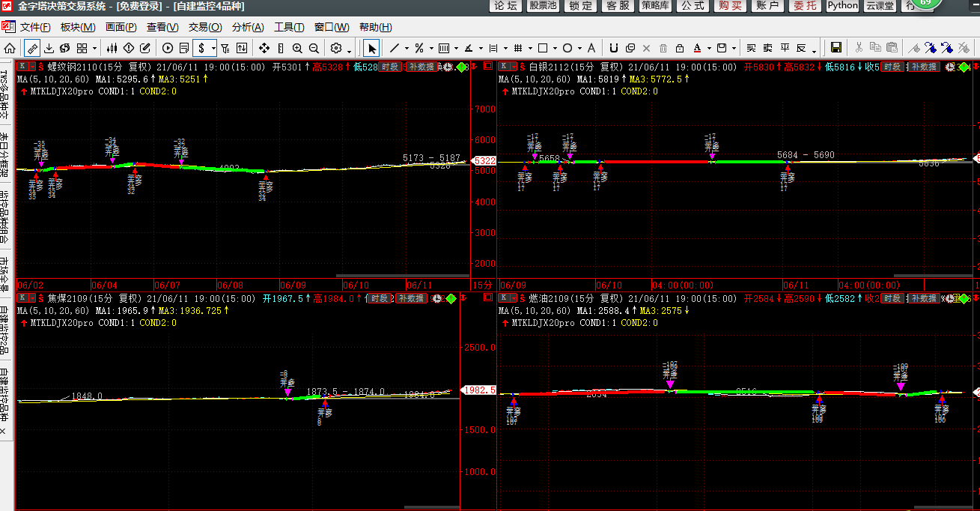Click the 反 reverse position button
The width and height of the screenshot is (980, 511).
point(801,48)
